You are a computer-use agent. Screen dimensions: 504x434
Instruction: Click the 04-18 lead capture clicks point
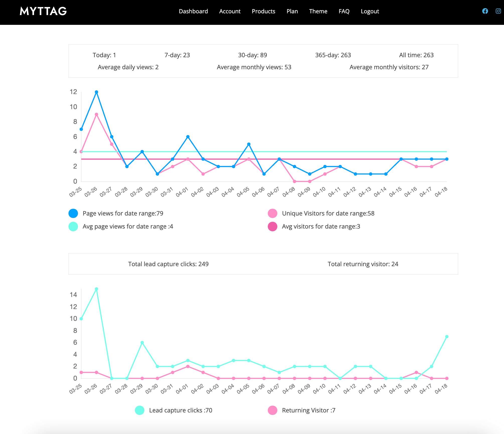(447, 337)
